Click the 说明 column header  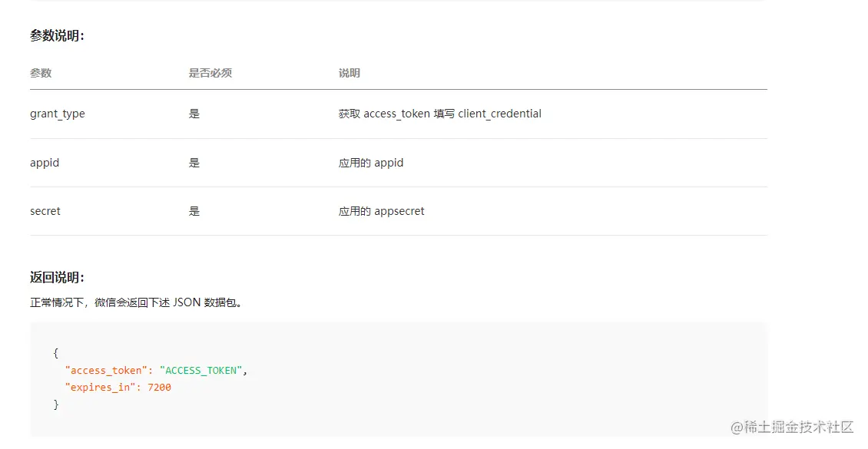pyautogui.click(x=349, y=73)
